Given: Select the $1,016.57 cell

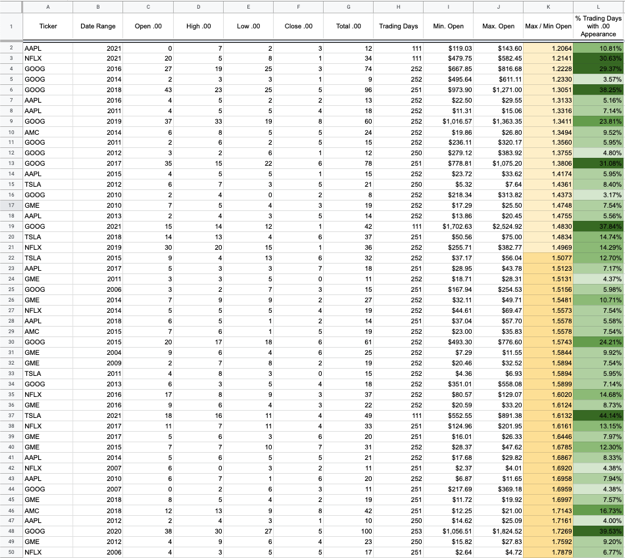Looking at the screenshot, I should pyautogui.click(x=448, y=122).
